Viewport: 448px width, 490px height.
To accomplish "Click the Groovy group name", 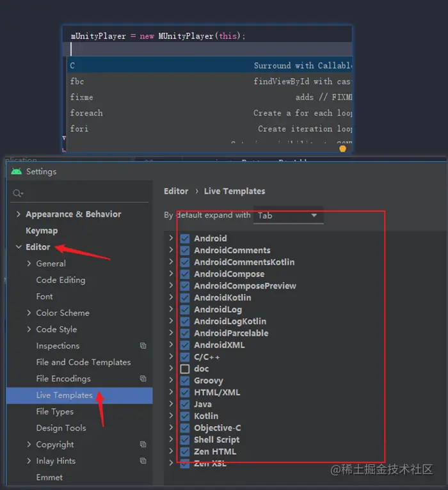I will tap(209, 381).
